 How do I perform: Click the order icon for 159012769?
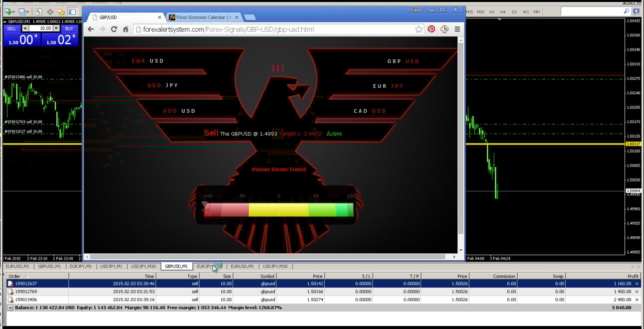pyautogui.click(x=10, y=292)
